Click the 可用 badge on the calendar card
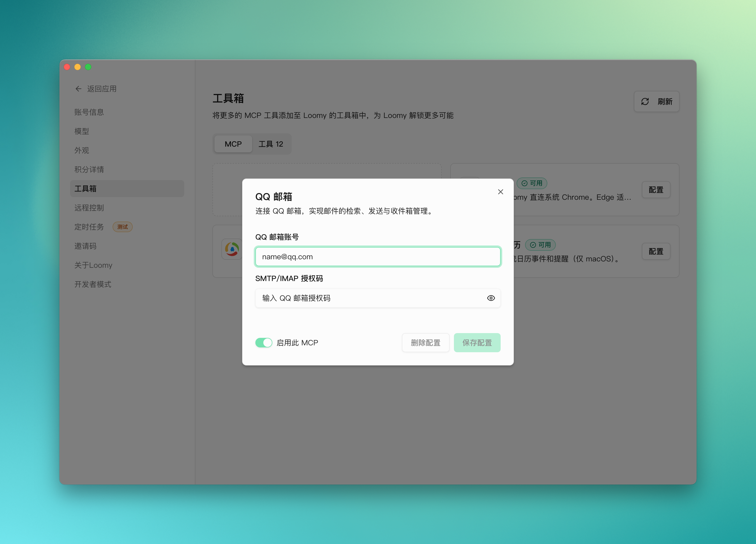 (x=540, y=245)
